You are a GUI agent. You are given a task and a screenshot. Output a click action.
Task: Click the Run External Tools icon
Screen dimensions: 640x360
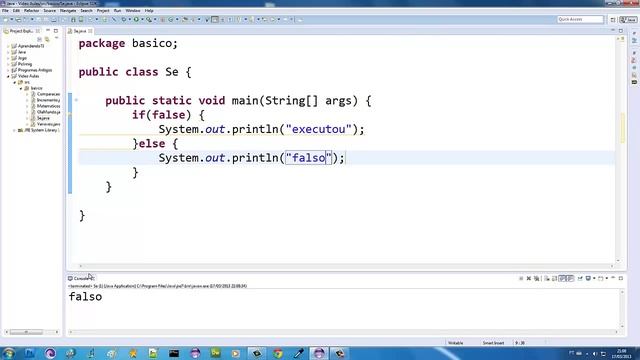click(149, 19)
